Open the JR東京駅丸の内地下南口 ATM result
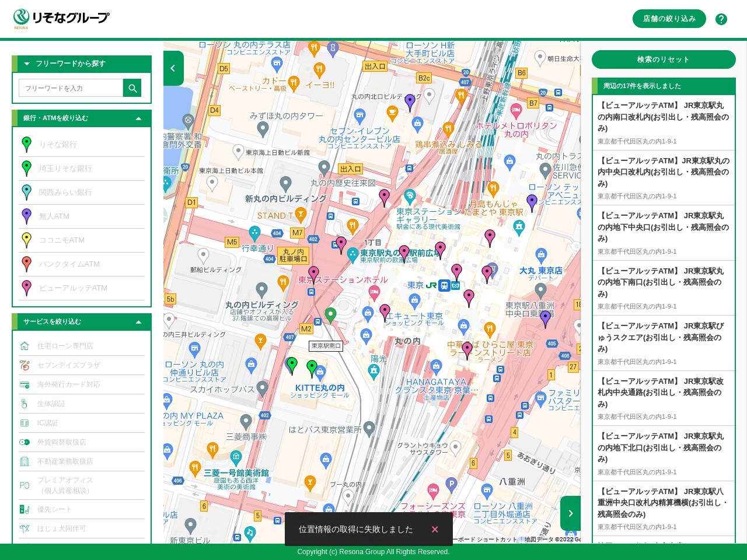The width and height of the screenshot is (747, 560). pyautogui.click(x=664, y=288)
